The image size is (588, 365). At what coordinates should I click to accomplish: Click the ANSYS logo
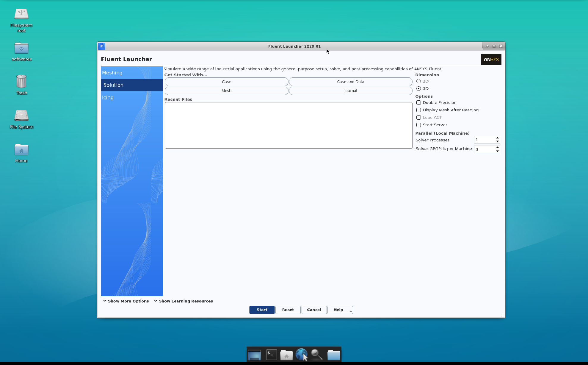(491, 60)
